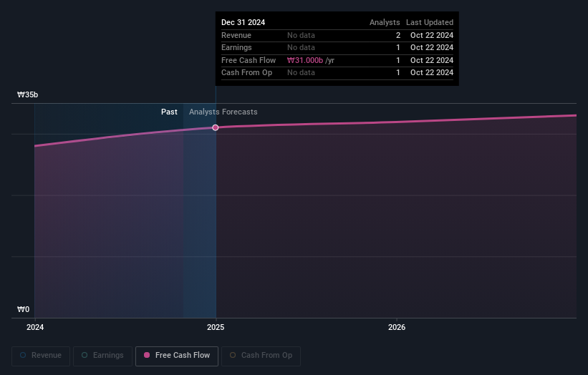The image size is (588, 375).
Task: Toggle the Earnings series button
Action: 102,356
